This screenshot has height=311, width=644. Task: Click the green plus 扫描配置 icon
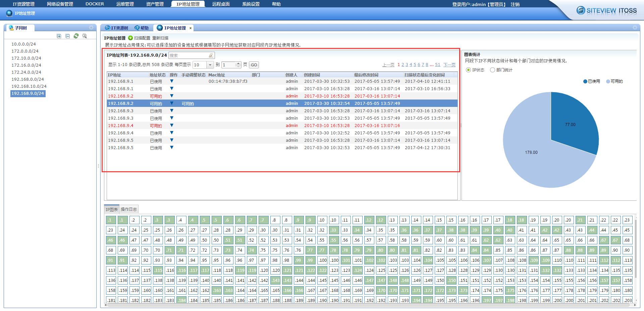coord(130,38)
